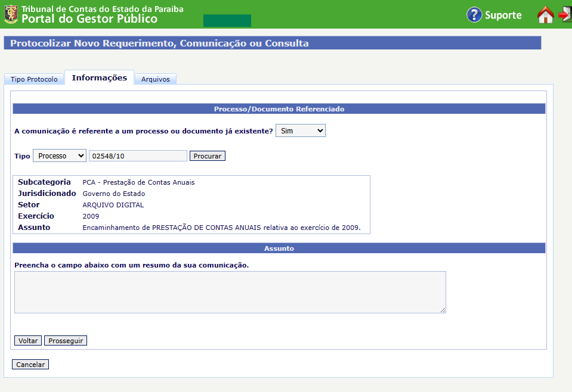Image resolution: width=572 pixels, height=392 pixels.
Task: Click the red logout arrow icon
Action: click(565, 14)
